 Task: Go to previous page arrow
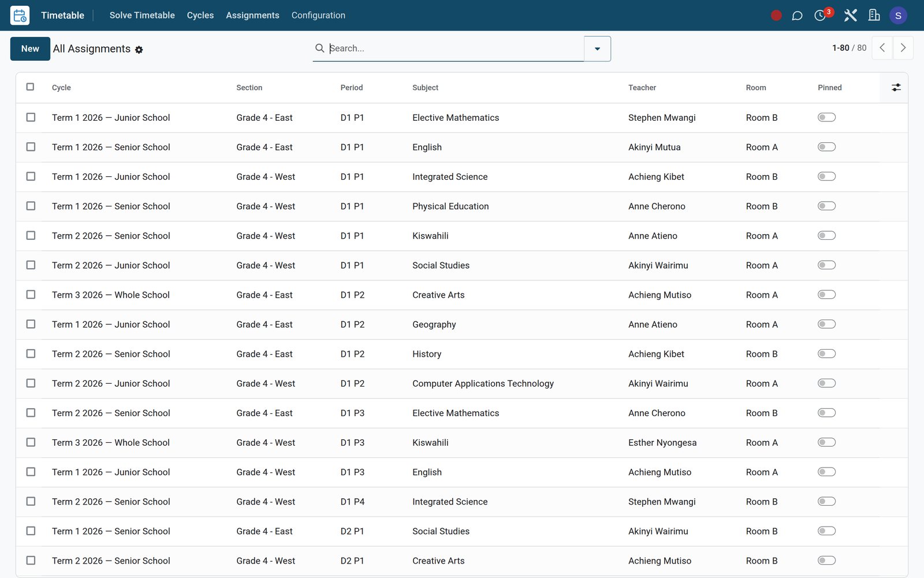click(882, 48)
